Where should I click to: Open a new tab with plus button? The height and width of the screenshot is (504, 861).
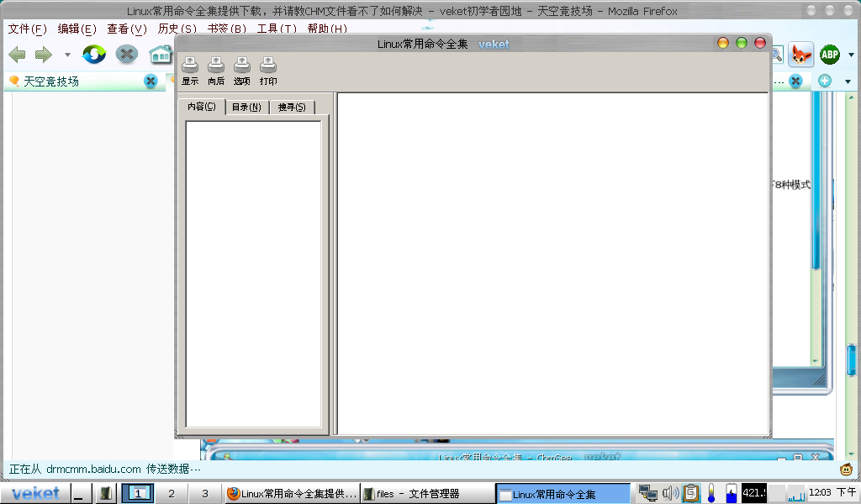tap(824, 81)
